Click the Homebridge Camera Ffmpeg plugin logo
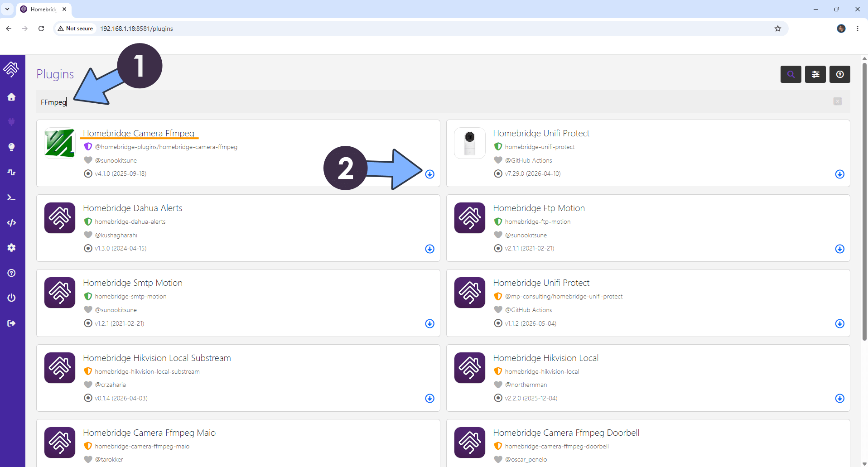868x467 pixels. pyautogui.click(x=60, y=143)
